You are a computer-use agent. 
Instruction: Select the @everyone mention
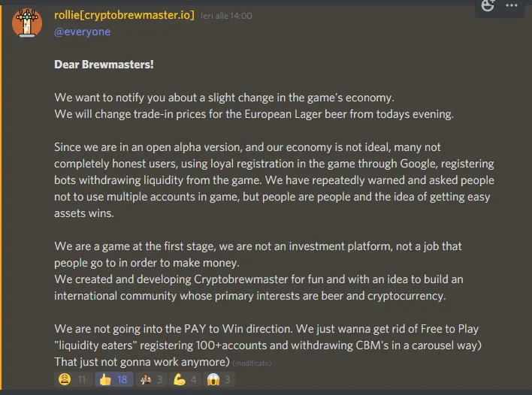coord(83,32)
